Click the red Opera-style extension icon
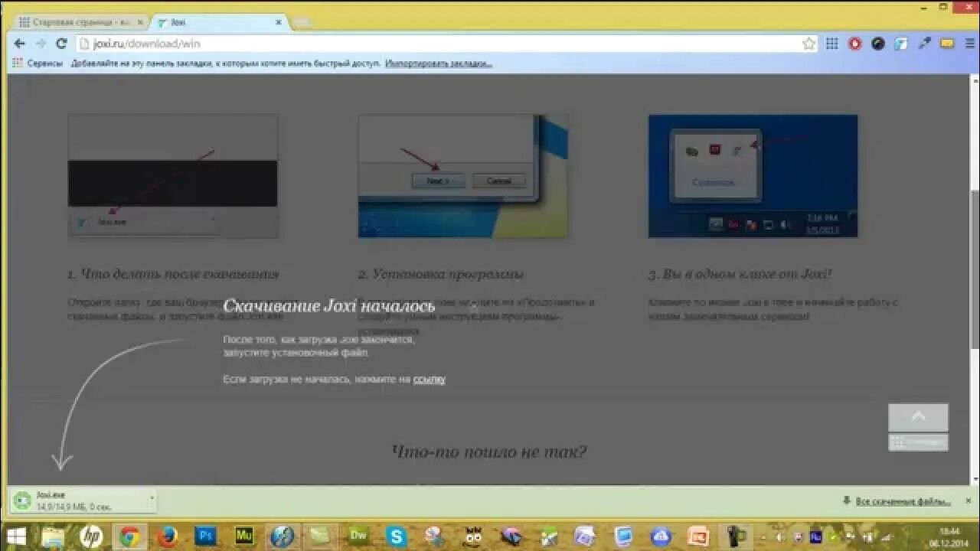The width and height of the screenshot is (980, 551). click(x=855, y=44)
